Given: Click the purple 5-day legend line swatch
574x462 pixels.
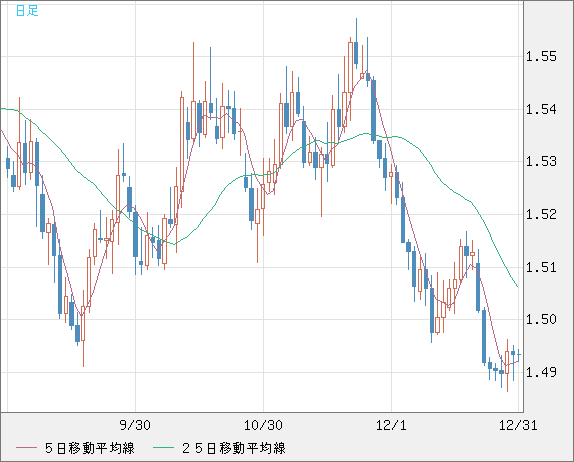Looking at the screenshot, I should tap(26, 448).
